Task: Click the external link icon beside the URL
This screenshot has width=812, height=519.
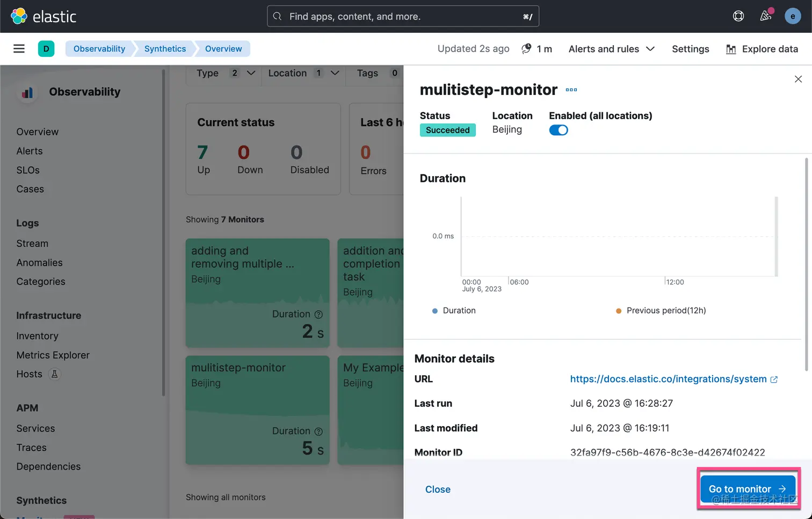Action: 774,379
